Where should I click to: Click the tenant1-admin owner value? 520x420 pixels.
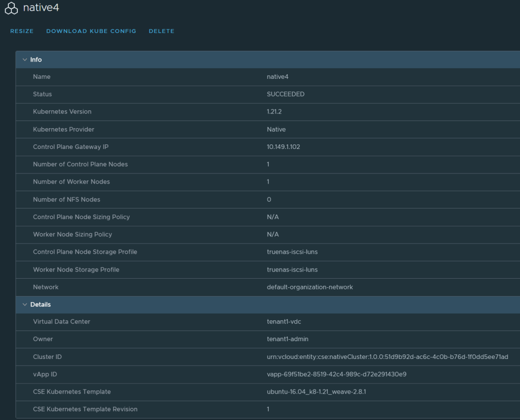click(288, 339)
